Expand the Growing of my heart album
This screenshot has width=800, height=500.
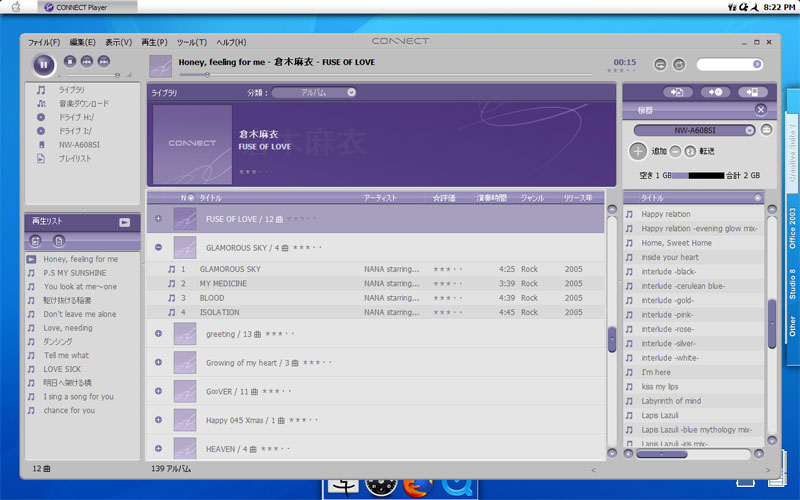click(158, 362)
